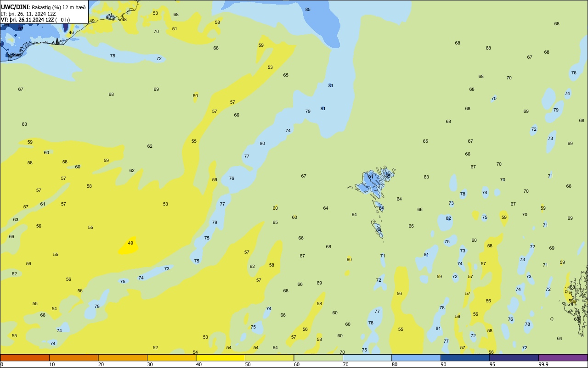This screenshot has height=368, width=588.
Task: Select the 30–40 legend color segment
Action: point(171,357)
